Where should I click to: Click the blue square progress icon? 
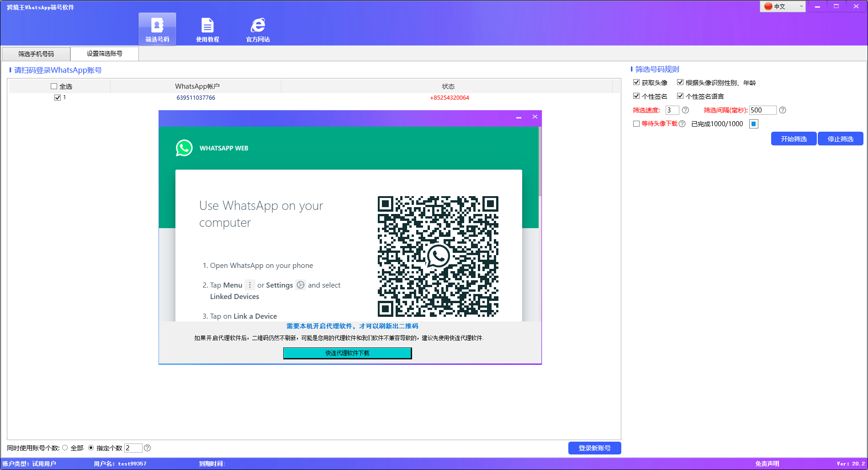click(x=754, y=124)
